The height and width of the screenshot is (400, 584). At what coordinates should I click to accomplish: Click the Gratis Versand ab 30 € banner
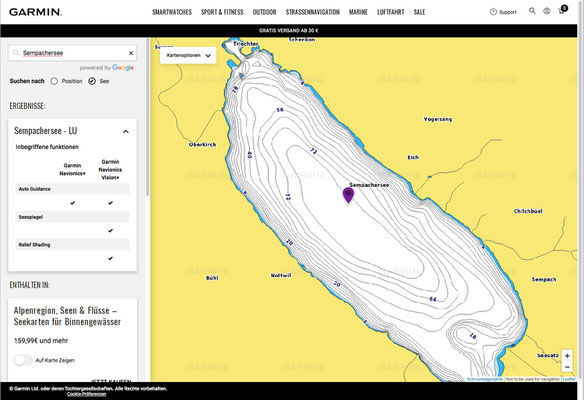289,31
